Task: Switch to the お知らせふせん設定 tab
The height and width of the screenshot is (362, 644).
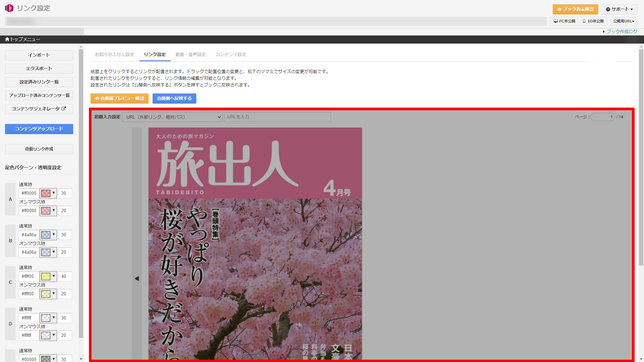Action: click(114, 54)
